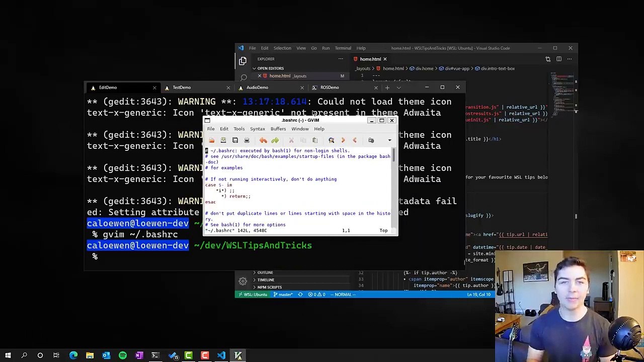Click the green Redo arrow in GVIM toolbar
The width and height of the screenshot is (644, 362).
275,140
